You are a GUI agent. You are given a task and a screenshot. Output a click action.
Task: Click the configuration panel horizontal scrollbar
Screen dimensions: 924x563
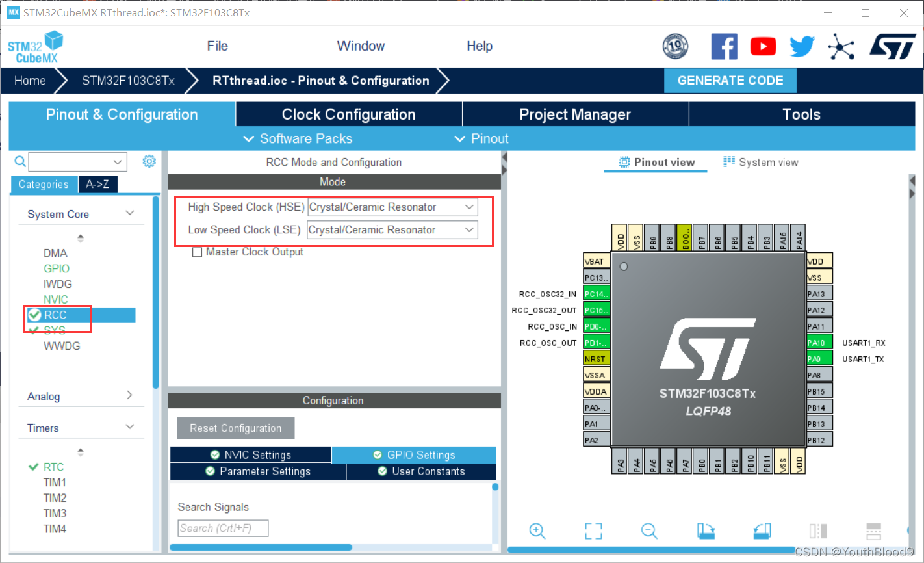click(261, 547)
